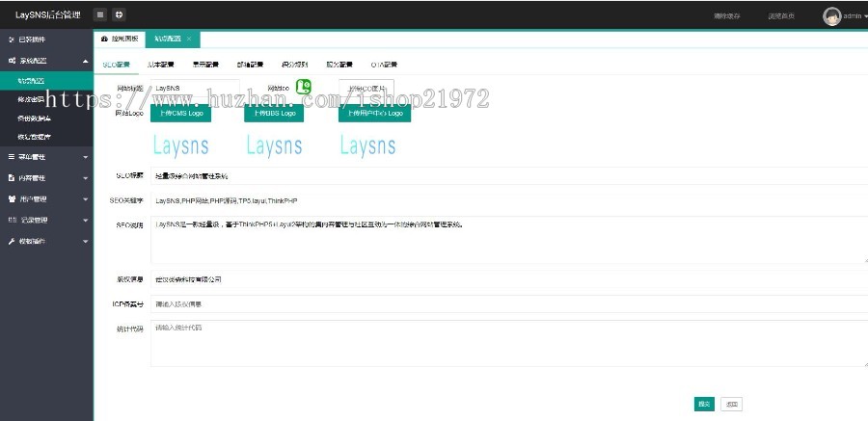Open the 显示配置 tab
The image size is (868, 421).
[x=205, y=65]
